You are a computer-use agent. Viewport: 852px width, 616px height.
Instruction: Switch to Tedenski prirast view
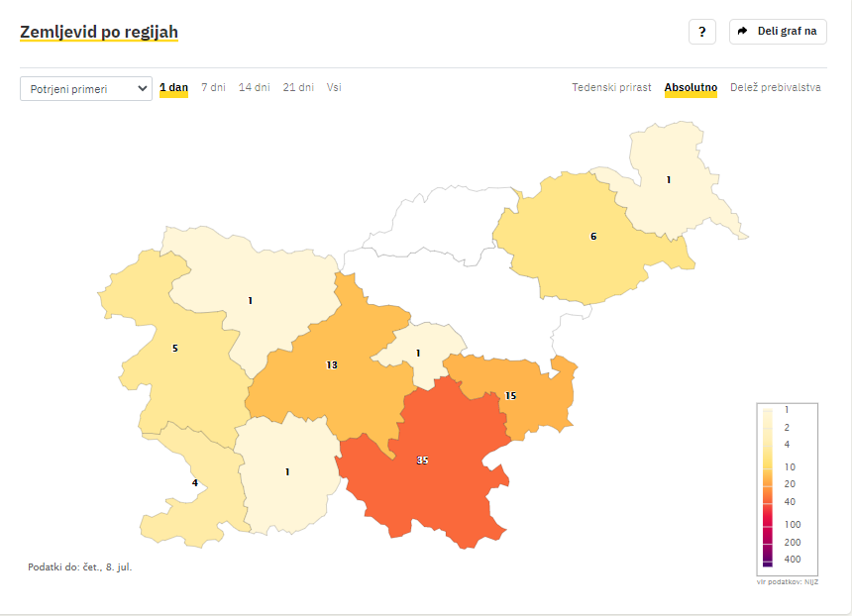click(611, 87)
